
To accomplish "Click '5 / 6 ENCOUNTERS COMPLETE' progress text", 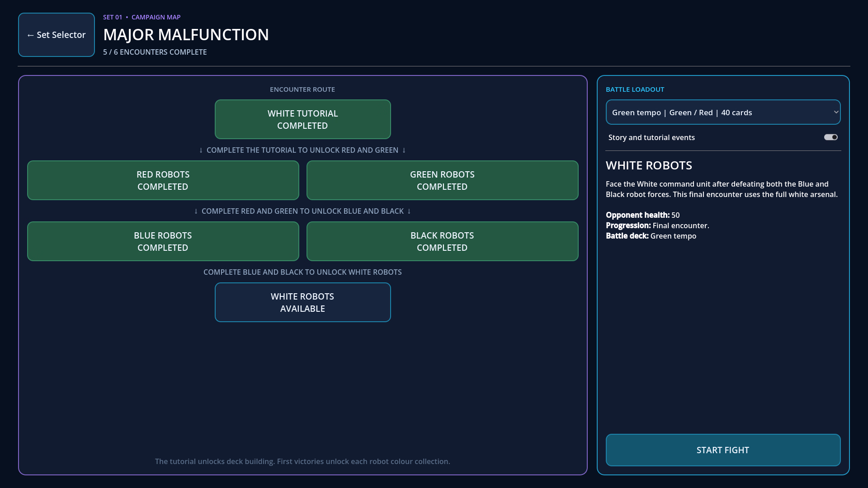I will pyautogui.click(x=155, y=52).
